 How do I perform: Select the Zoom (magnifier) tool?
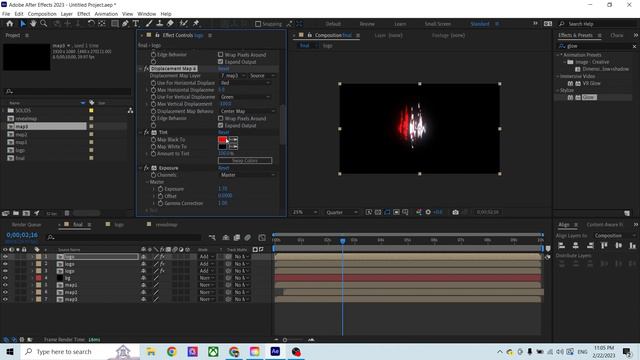coord(43,24)
